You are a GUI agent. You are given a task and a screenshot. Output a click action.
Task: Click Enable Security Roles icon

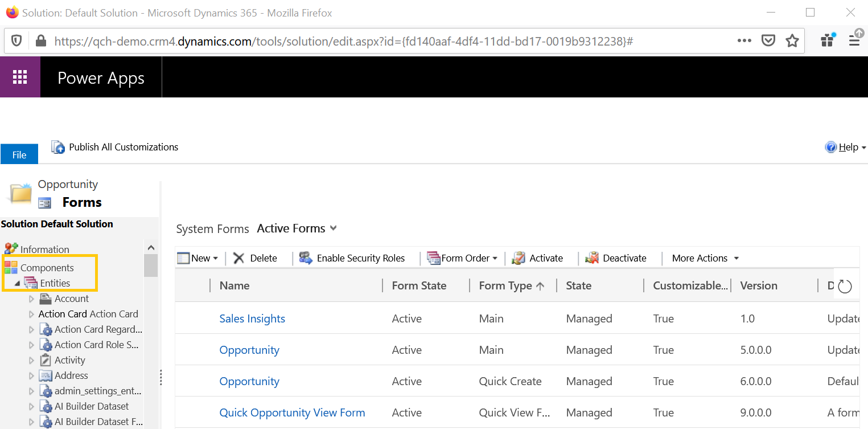pos(306,258)
